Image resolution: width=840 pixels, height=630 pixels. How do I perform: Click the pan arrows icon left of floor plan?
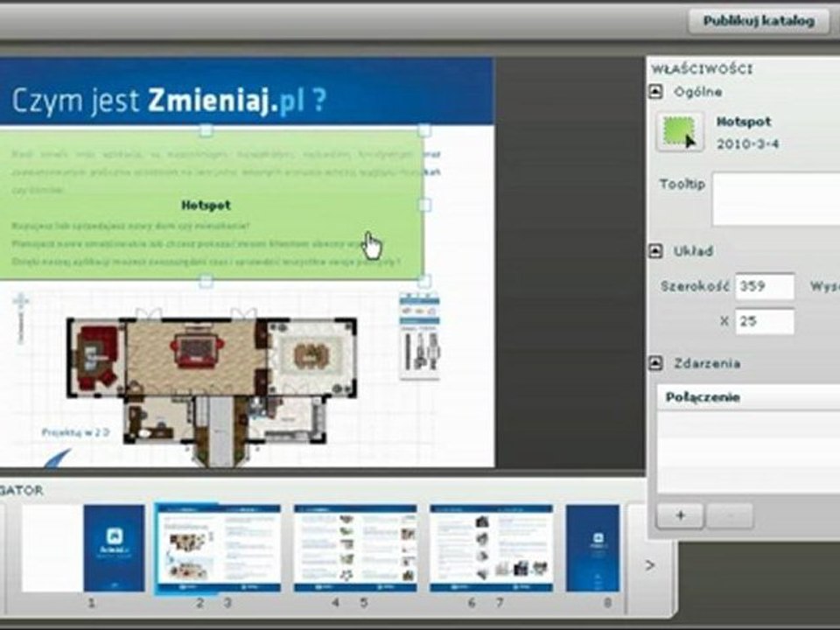[21, 301]
